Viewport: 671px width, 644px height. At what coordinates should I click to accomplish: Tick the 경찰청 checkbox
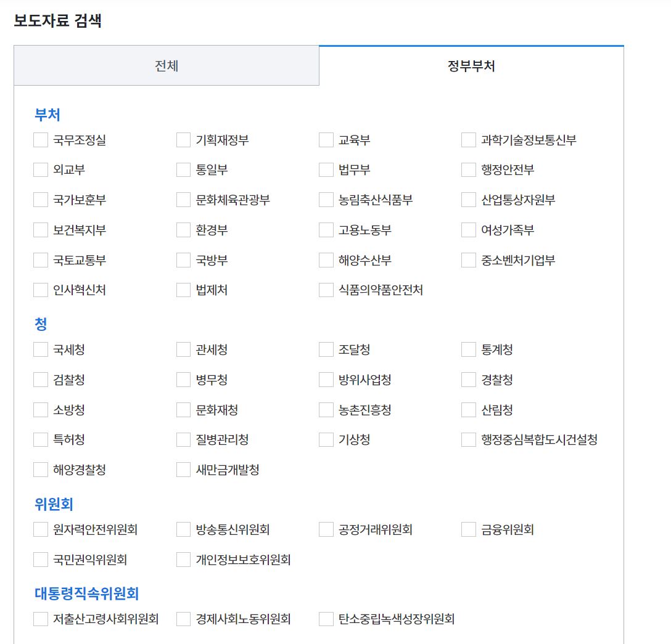(x=469, y=380)
